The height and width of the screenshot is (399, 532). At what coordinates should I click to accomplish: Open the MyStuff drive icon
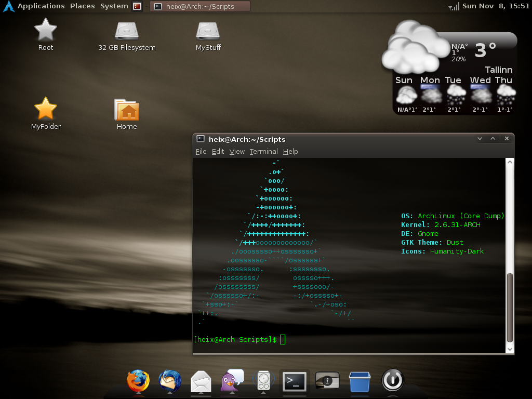click(x=208, y=31)
